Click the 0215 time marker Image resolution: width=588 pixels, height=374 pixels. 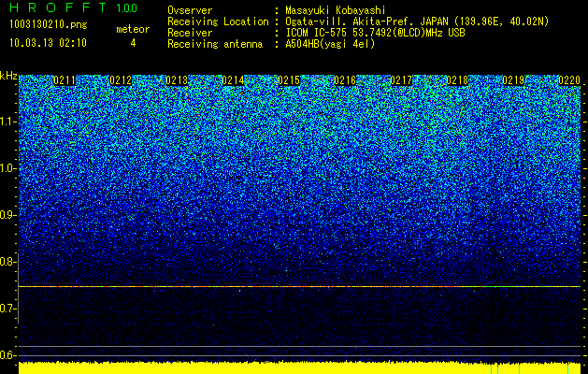coord(289,80)
